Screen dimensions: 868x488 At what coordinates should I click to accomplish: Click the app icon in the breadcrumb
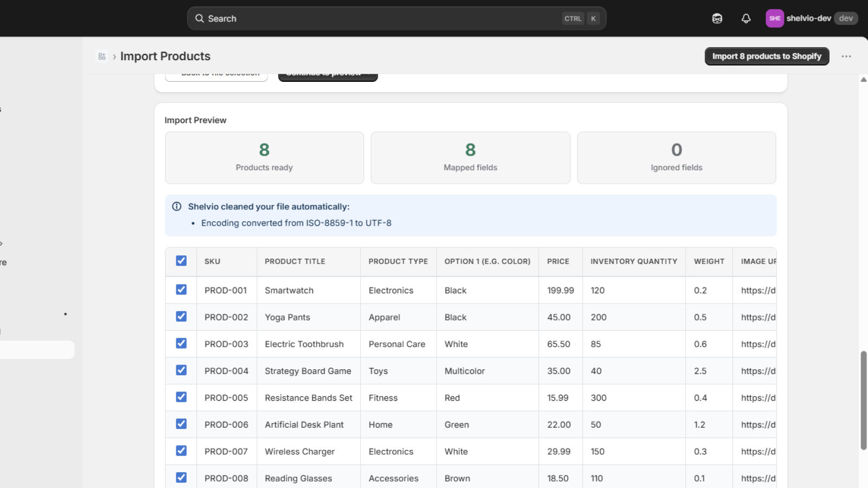[102, 56]
